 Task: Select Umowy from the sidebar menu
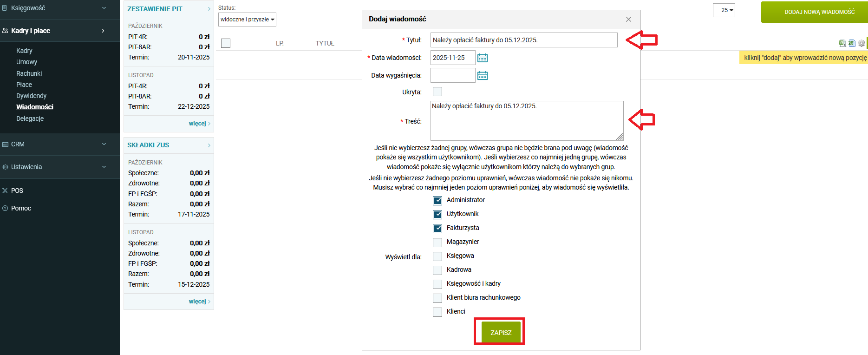pos(26,62)
